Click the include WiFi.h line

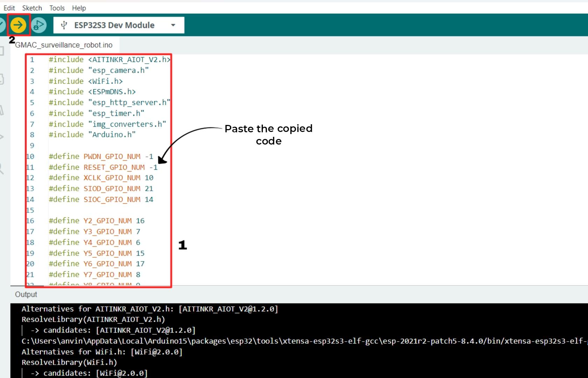86,81
